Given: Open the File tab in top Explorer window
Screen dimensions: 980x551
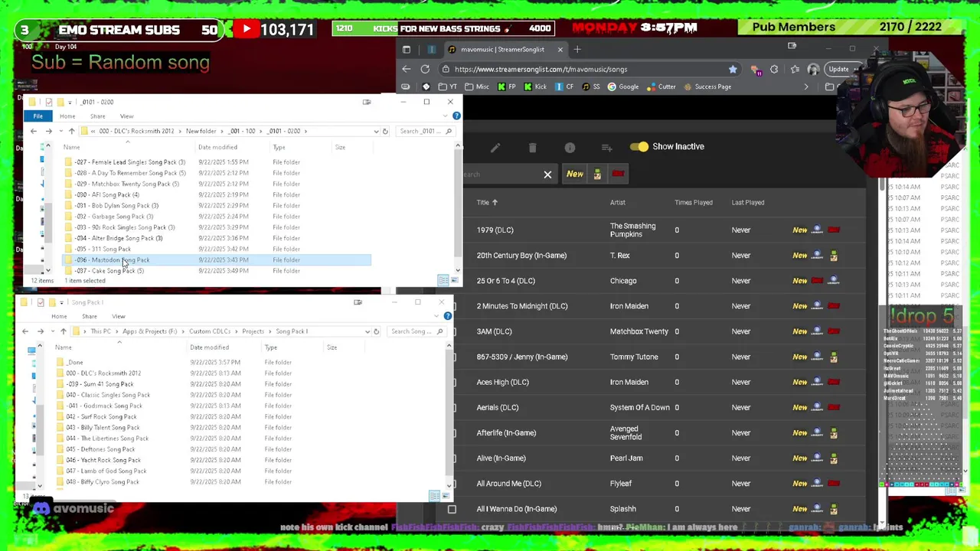Looking at the screenshot, I should [38, 116].
